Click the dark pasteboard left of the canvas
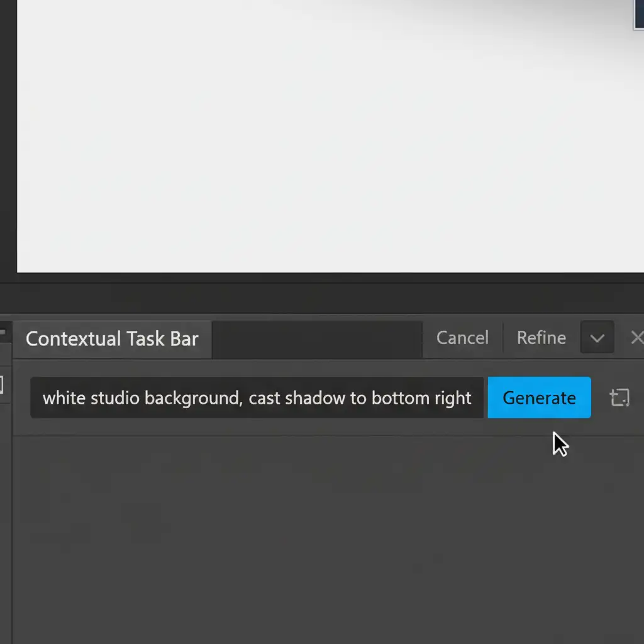 click(x=8, y=138)
